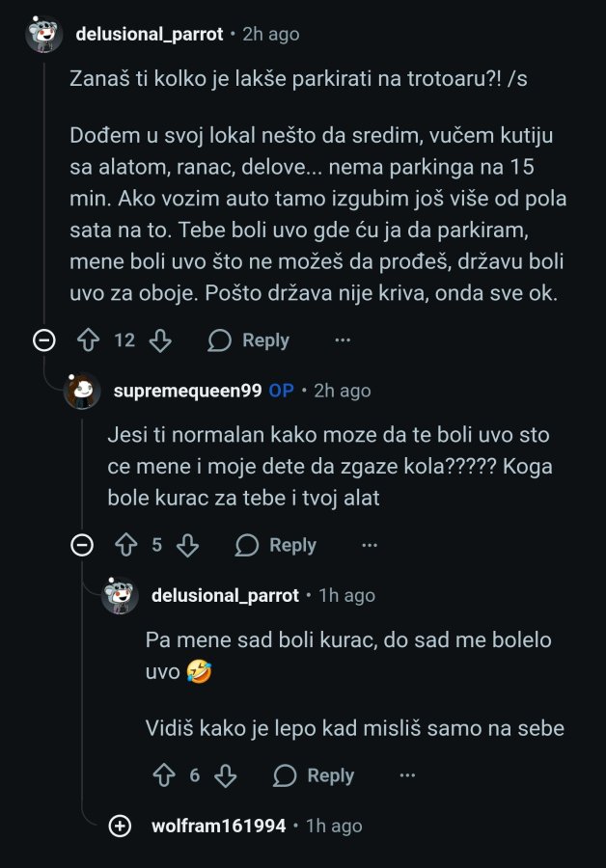Upvote supremequeen99's reply
606x868 pixels.
pyautogui.click(x=126, y=546)
